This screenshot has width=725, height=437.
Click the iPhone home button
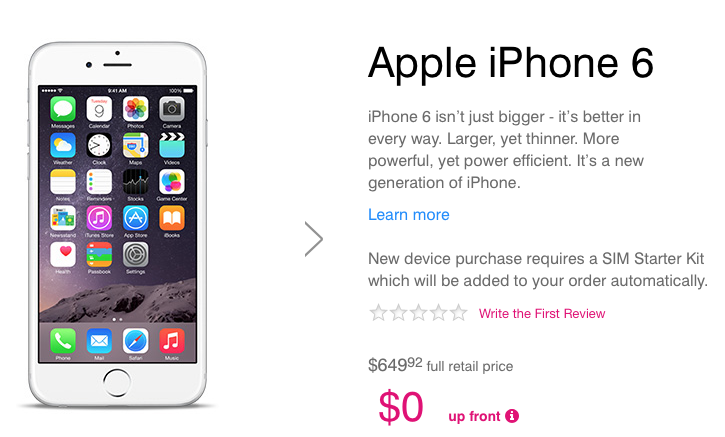coord(117,383)
